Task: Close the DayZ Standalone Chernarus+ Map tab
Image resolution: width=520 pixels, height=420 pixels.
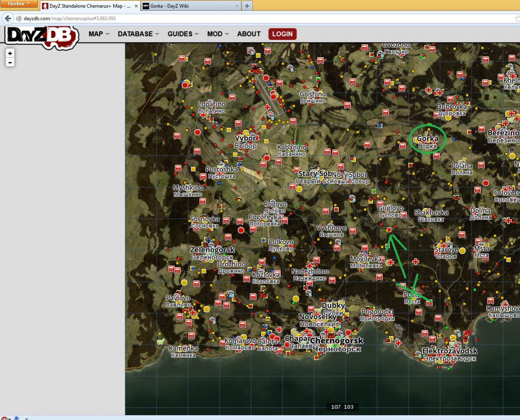Action: [136, 6]
